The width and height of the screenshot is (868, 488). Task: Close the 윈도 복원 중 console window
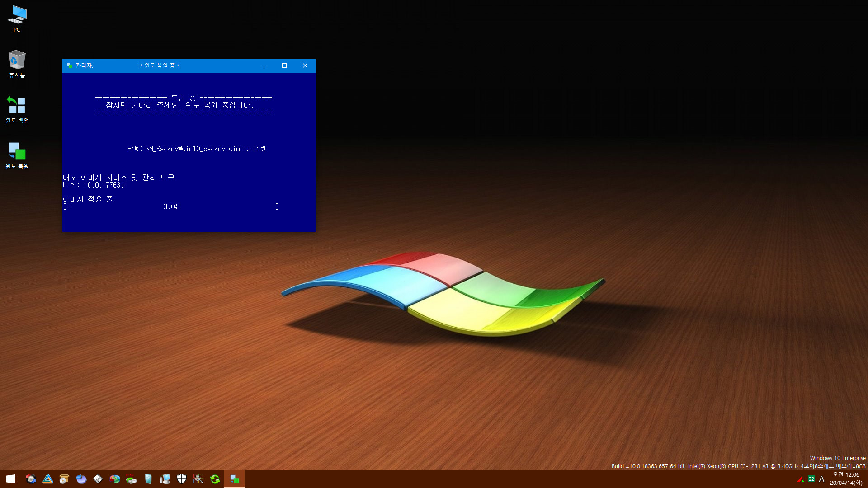[x=305, y=66]
